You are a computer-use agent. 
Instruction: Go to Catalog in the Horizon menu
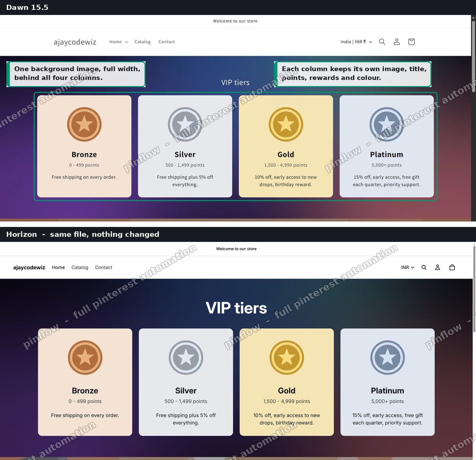pyautogui.click(x=80, y=267)
